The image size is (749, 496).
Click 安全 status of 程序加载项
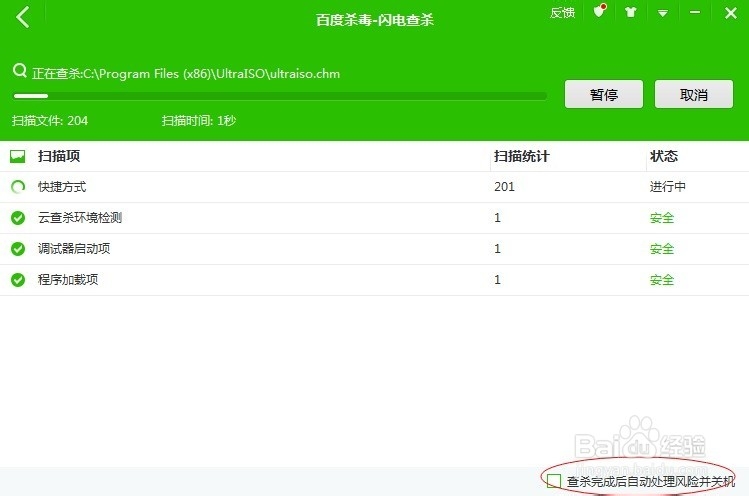[662, 280]
